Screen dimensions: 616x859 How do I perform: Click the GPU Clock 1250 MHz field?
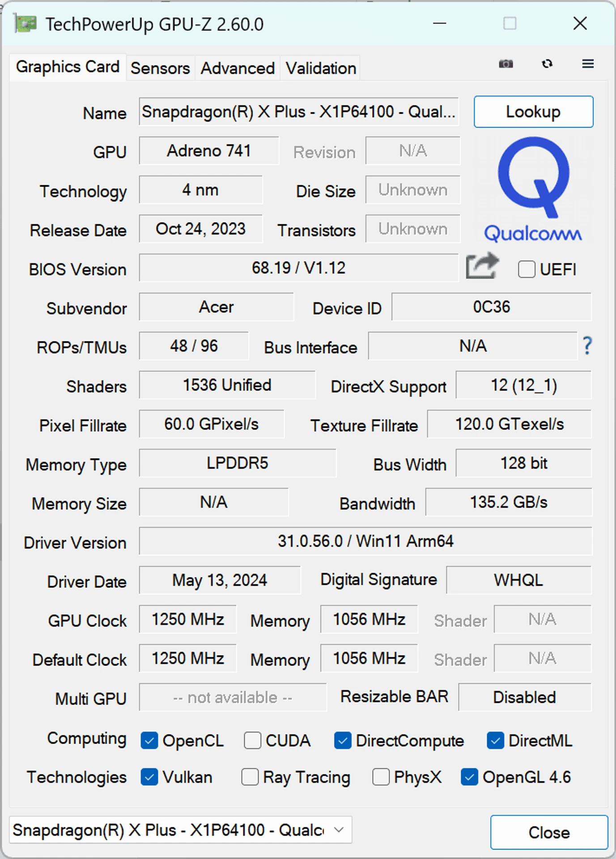click(x=187, y=619)
